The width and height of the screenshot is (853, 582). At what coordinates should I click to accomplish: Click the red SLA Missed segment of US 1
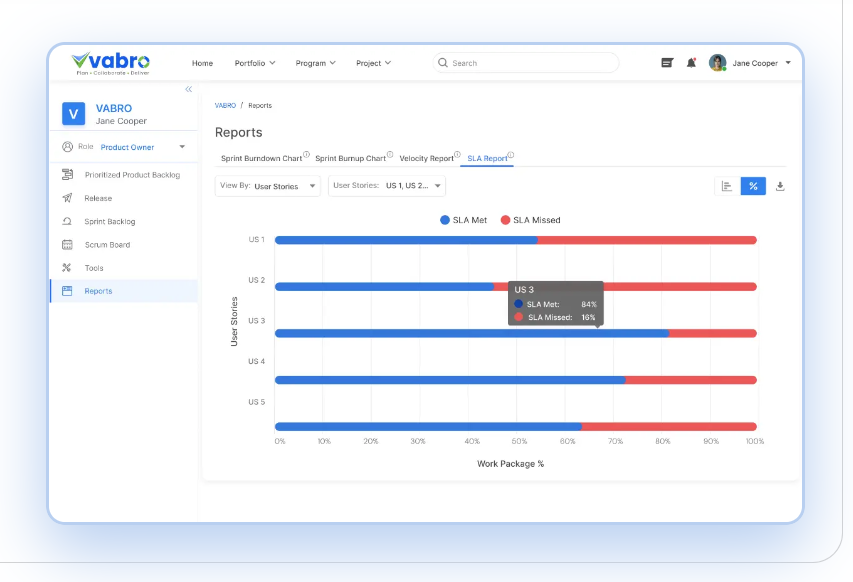pyautogui.click(x=646, y=240)
